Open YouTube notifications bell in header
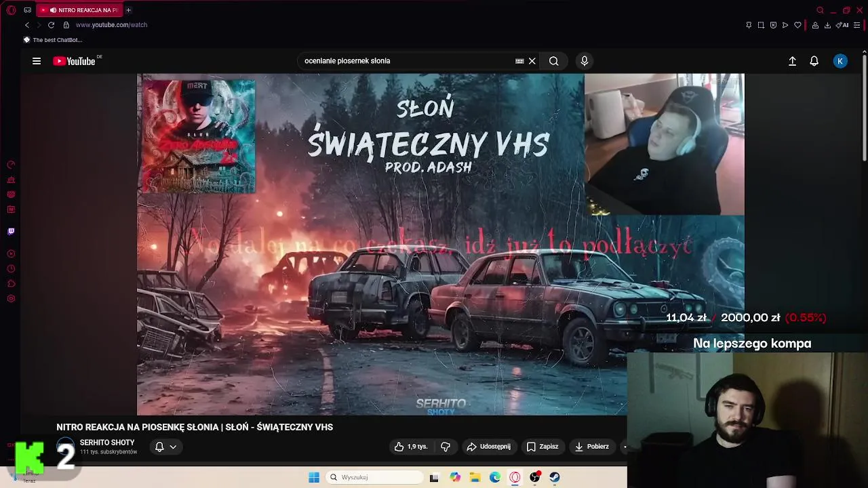Screen dimensions: 868x488 click(x=814, y=61)
